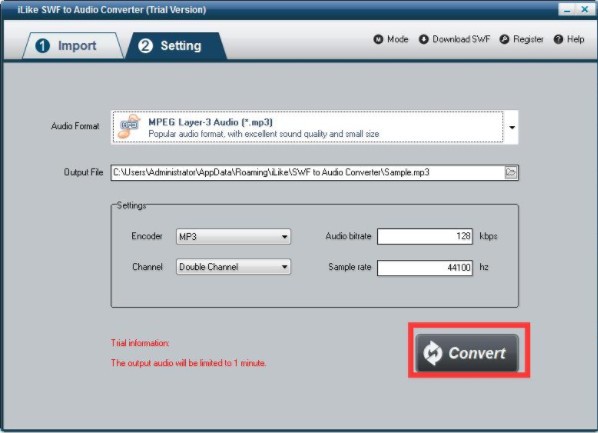This screenshot has width=598, height=433.
Task: Click the Help question mark icon
Action: point(558,39)
